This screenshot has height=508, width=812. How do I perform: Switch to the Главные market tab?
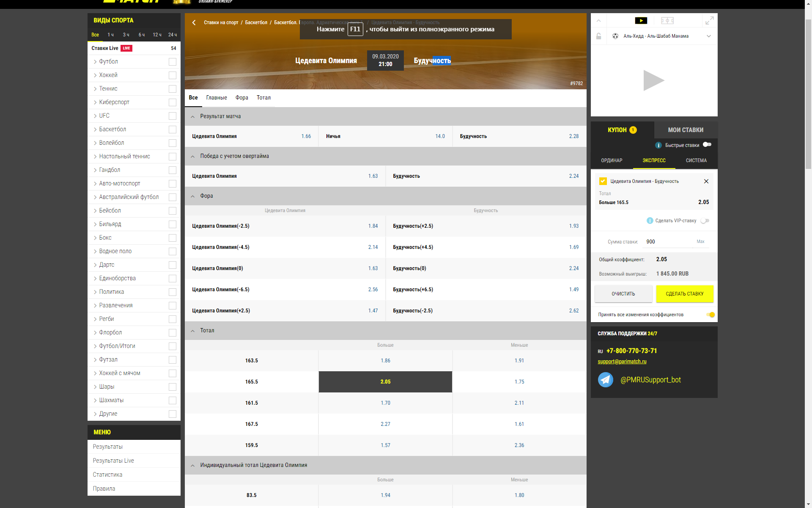pos(217,98)
